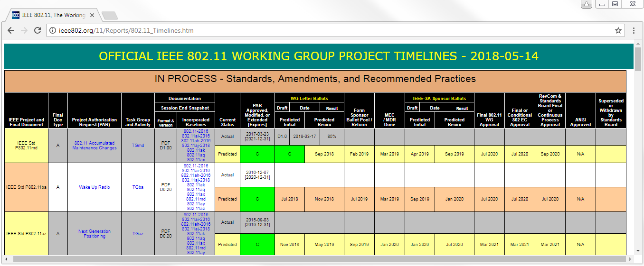Open 802.11-2016 baseline in P802.11md row

pyautogui.click(x=196, y=131)
